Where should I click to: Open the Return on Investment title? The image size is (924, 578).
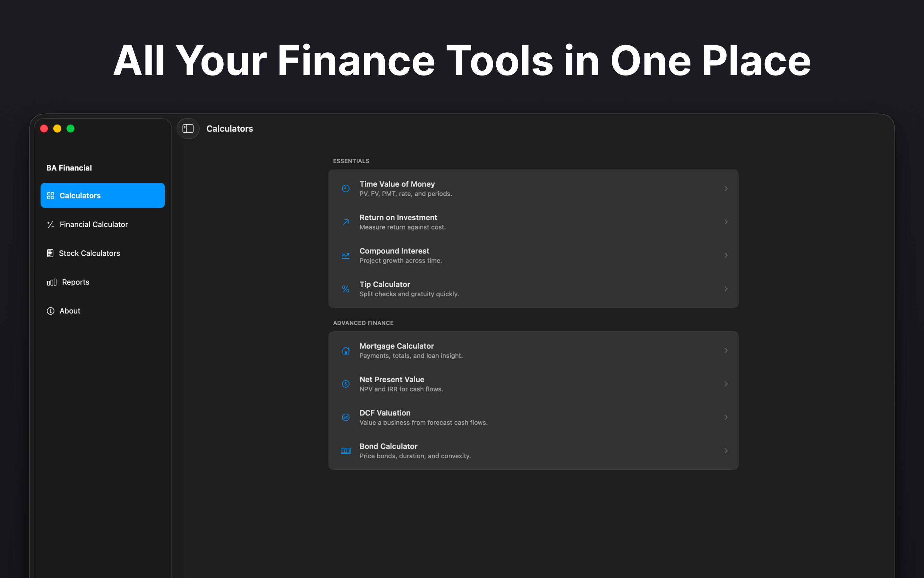pos(398,217)
